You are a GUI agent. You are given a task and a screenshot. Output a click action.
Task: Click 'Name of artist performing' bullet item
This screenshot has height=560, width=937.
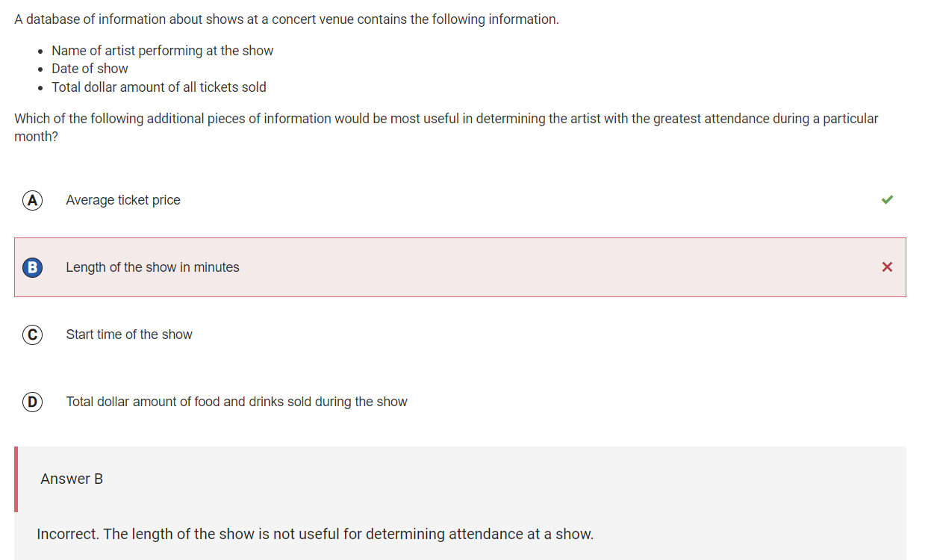pos(162,51)
